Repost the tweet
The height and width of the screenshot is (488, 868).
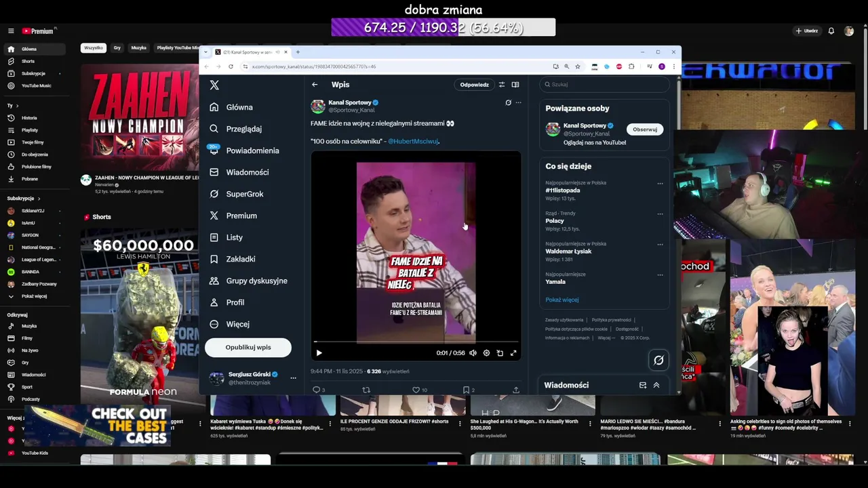tap(366, 390)
